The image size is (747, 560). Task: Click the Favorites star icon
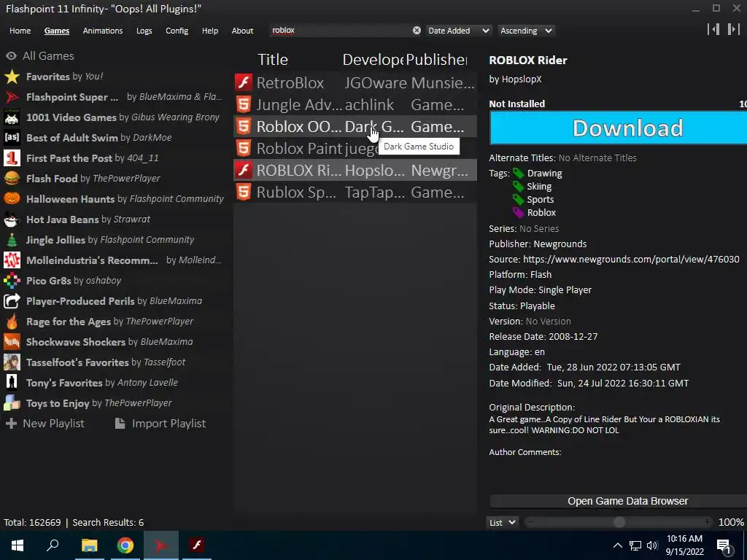point(12,77)
